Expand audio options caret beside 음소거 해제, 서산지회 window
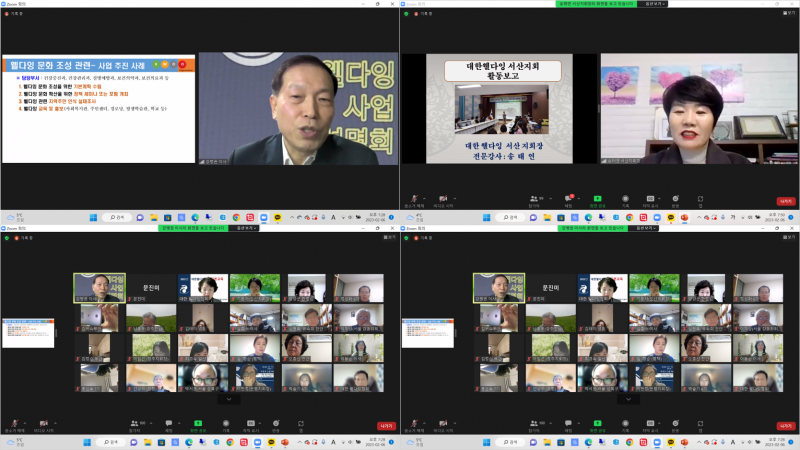Viewport: 800px width, 450px height. [425, 197]
